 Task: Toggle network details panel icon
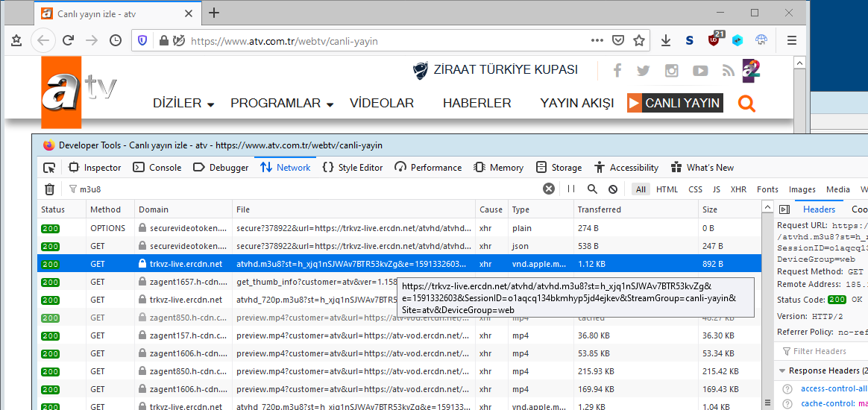coord(784,209)
